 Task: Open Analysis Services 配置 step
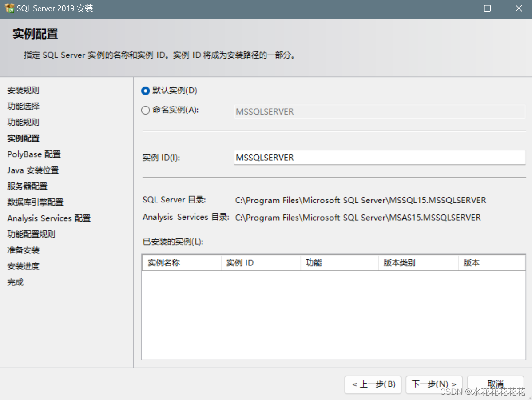click(49, 218)
